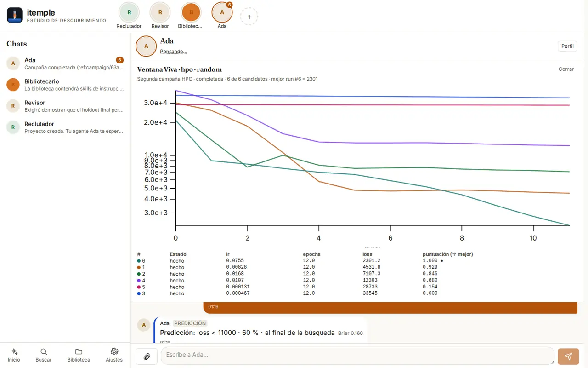Add a new agent with the plus button
The height and width of the screenshot is (368, 588).
click(x=249, y=17)
